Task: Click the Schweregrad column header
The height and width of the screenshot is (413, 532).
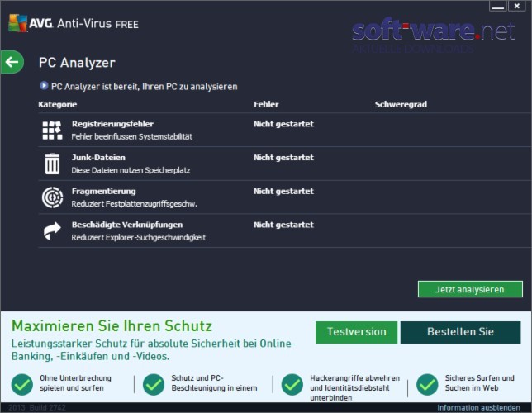Action: pyautogui.click(x=401, y=105)
